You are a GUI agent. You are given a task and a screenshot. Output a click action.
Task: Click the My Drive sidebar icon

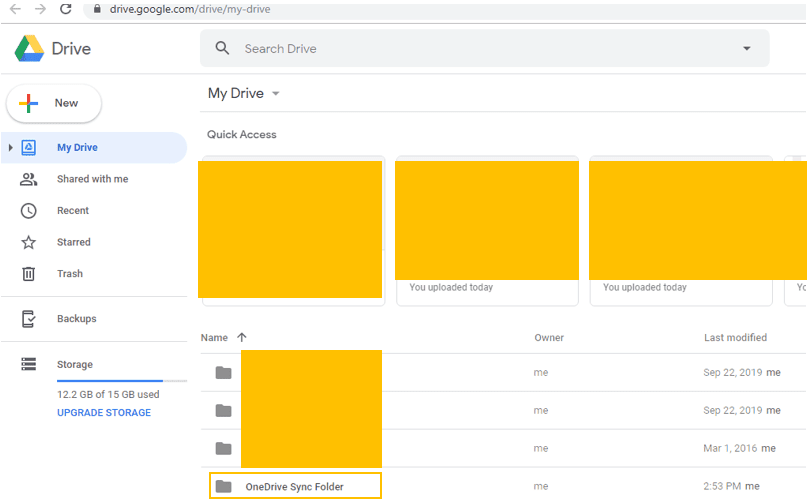tap(28, 148)
